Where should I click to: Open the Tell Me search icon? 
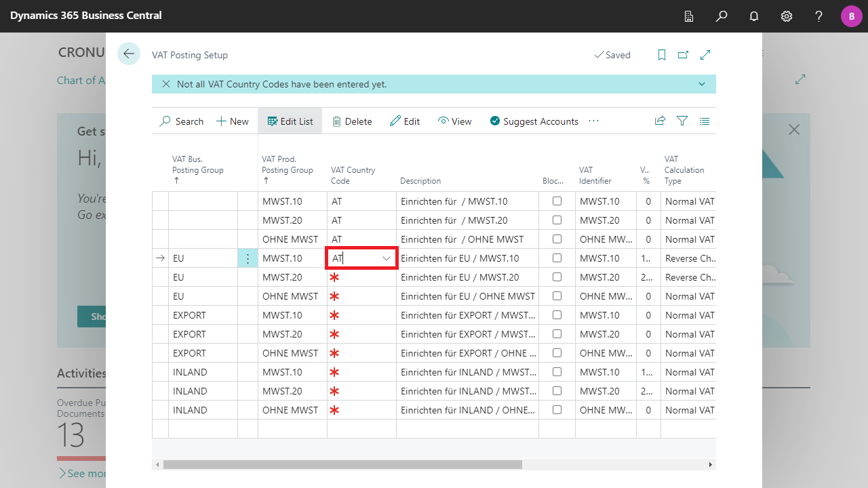pos(721,16)
